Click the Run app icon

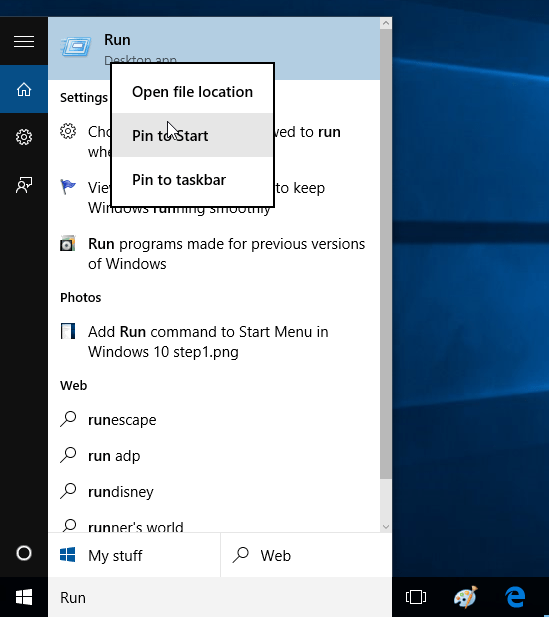pyautogui.click(x=76, y=47)
